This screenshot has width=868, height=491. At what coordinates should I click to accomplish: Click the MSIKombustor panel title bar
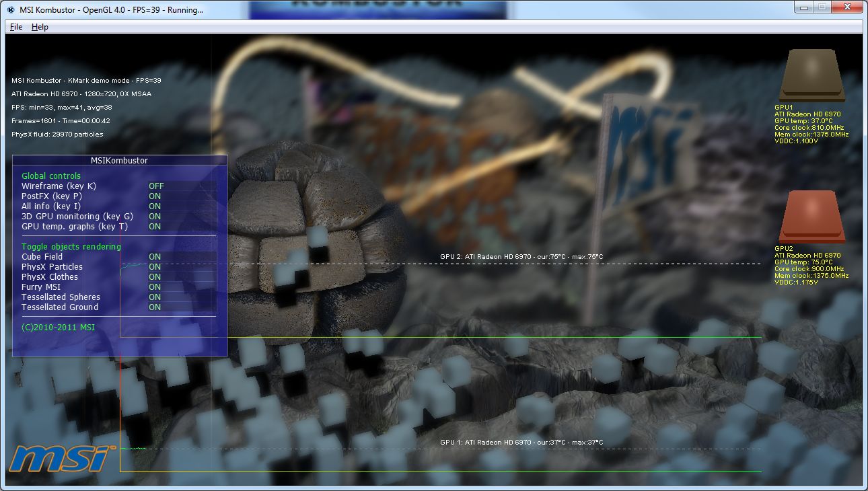click(120, 161)
